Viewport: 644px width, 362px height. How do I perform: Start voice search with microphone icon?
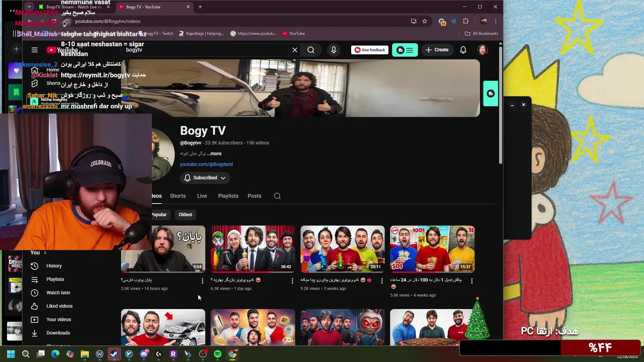(333, 50)
